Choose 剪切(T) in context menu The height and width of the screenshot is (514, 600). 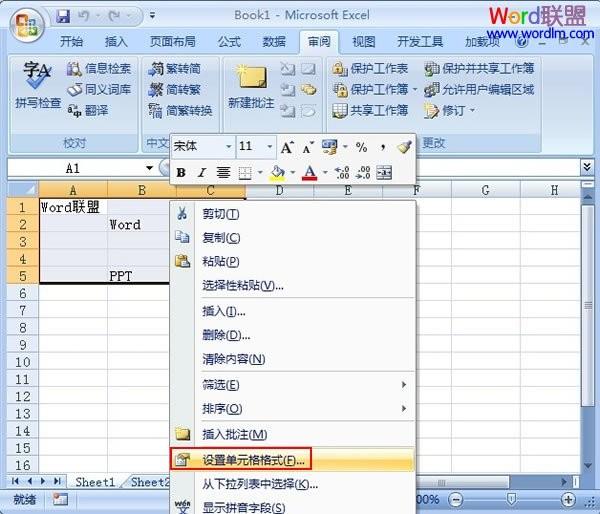[293, 214]
